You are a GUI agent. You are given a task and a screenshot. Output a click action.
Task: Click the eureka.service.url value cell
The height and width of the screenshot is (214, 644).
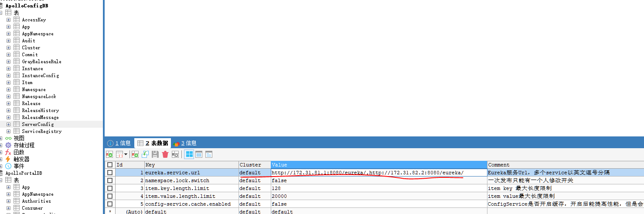click(x=378, y=173)
